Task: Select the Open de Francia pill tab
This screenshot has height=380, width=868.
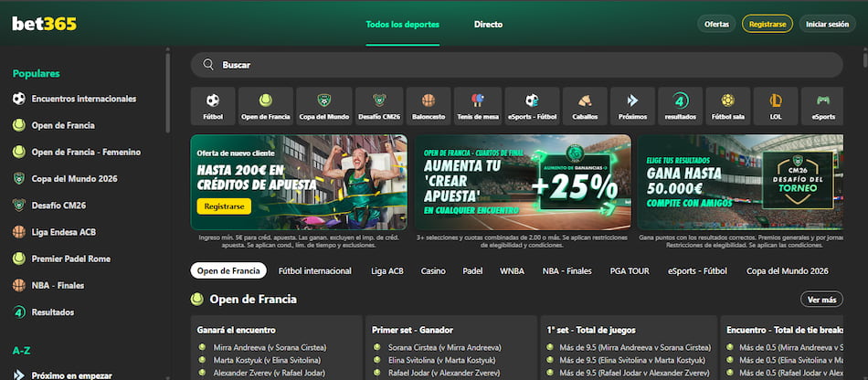Action: click(x=228, y=270)
